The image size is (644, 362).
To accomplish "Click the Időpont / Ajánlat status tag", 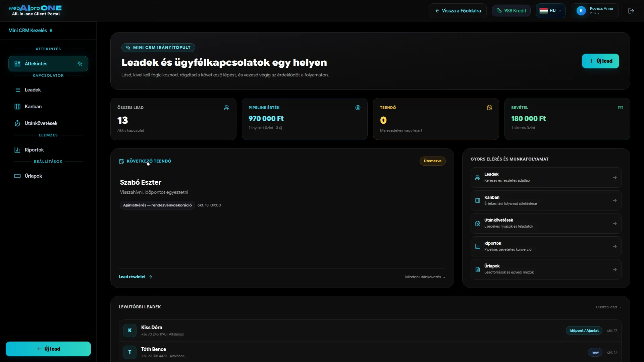I will [x=584, y=330].
